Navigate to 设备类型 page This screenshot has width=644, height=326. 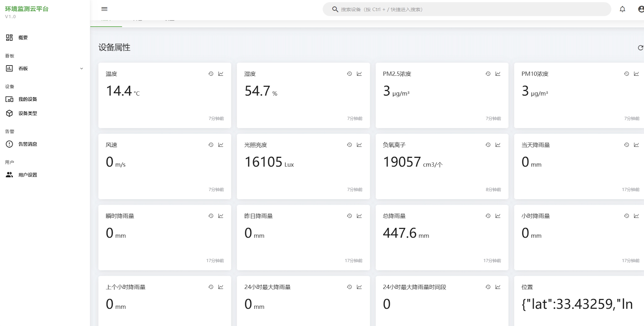[45, 113]
